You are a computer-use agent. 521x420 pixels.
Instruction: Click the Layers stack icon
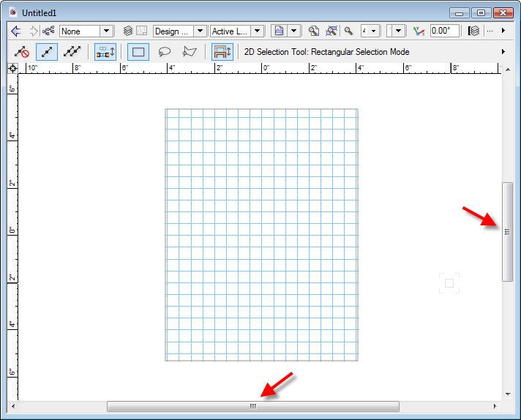(x=128, y=31)
